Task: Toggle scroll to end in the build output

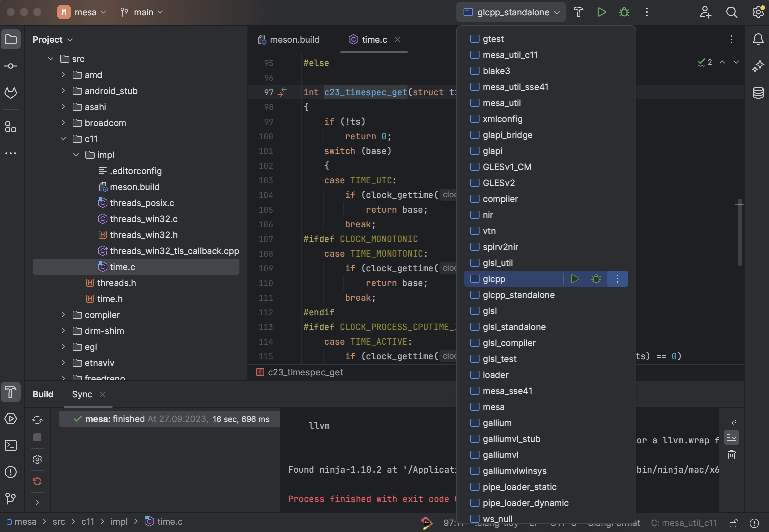Action: (x=731, y=437)
